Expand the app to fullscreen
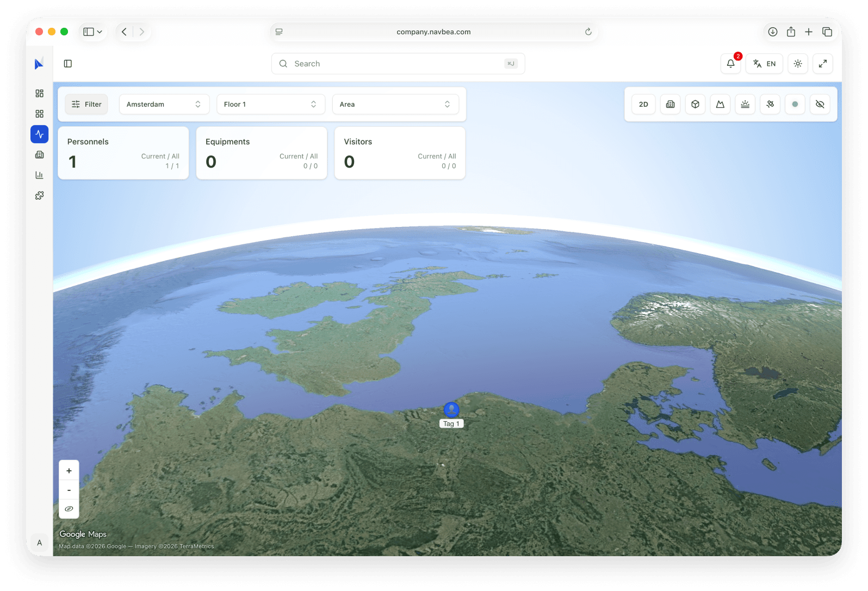The width and height of the screenshot is (868, 591). (823, 64)
